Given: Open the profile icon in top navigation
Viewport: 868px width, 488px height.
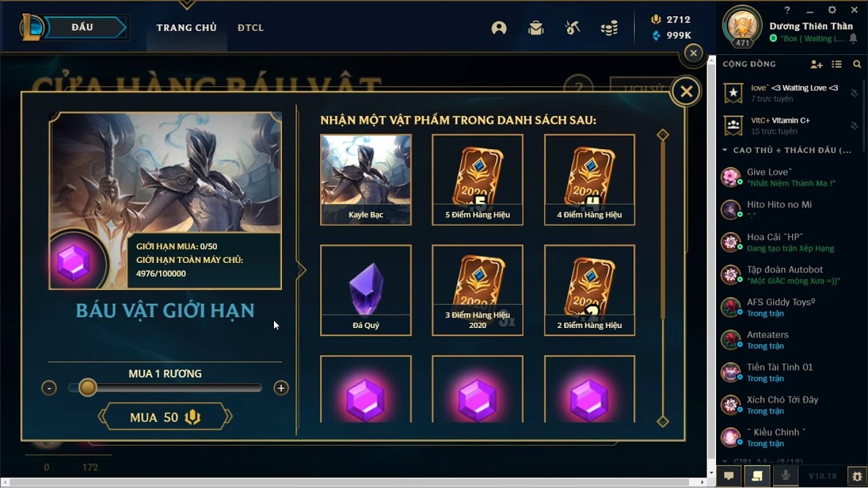Looking at the screenshot, I should [499, 28].
